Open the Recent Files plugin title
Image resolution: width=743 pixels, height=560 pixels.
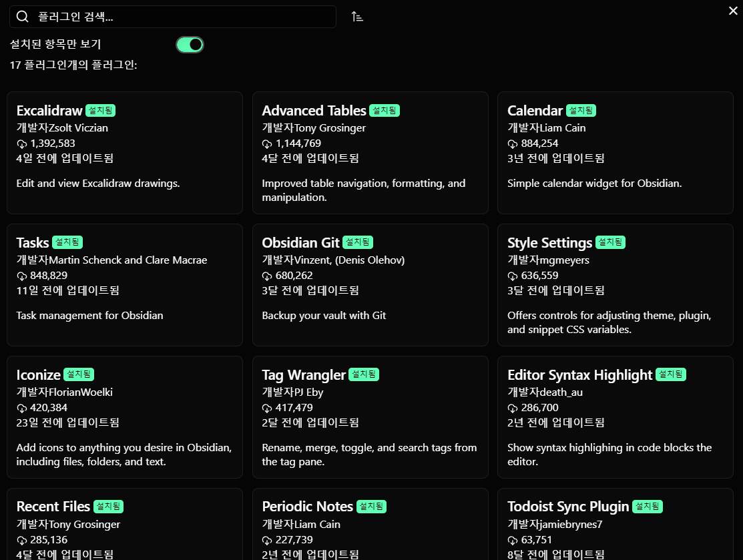tap(53, 507)
